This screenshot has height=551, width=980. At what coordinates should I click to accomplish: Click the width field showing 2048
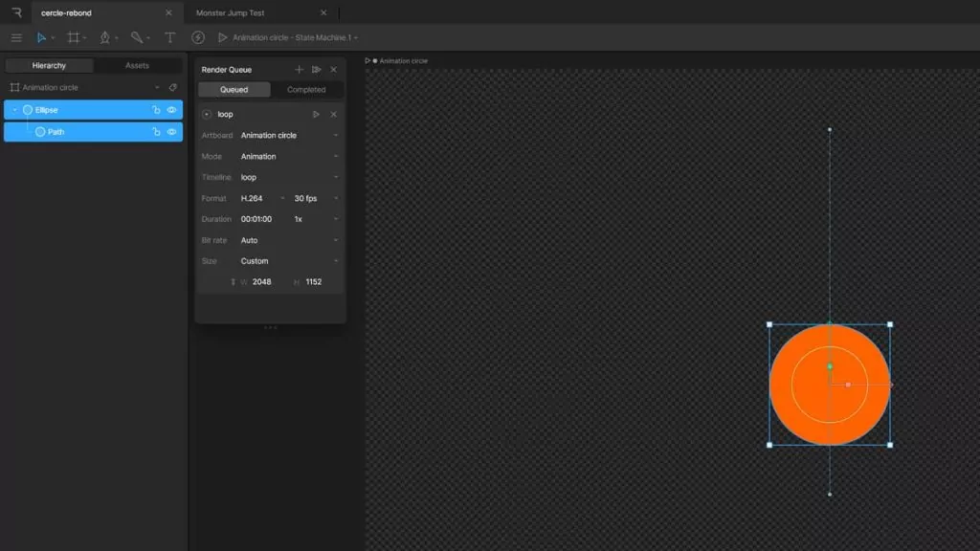click(x=261, y=282)
